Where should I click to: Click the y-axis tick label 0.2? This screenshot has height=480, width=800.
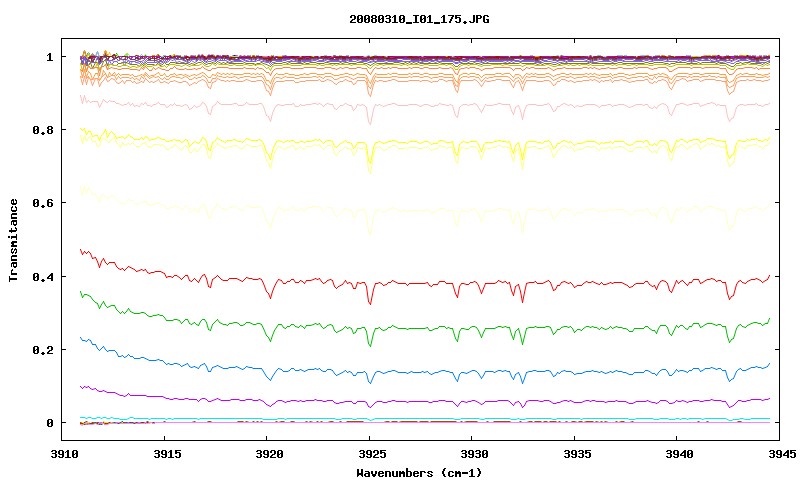[42, 350]
